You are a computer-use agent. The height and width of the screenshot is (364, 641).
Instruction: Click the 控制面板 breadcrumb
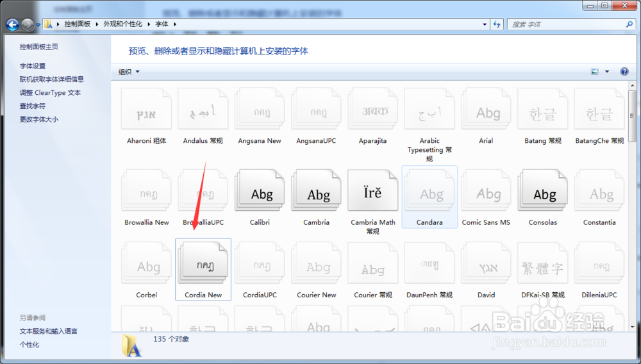(x=78, y=24)
